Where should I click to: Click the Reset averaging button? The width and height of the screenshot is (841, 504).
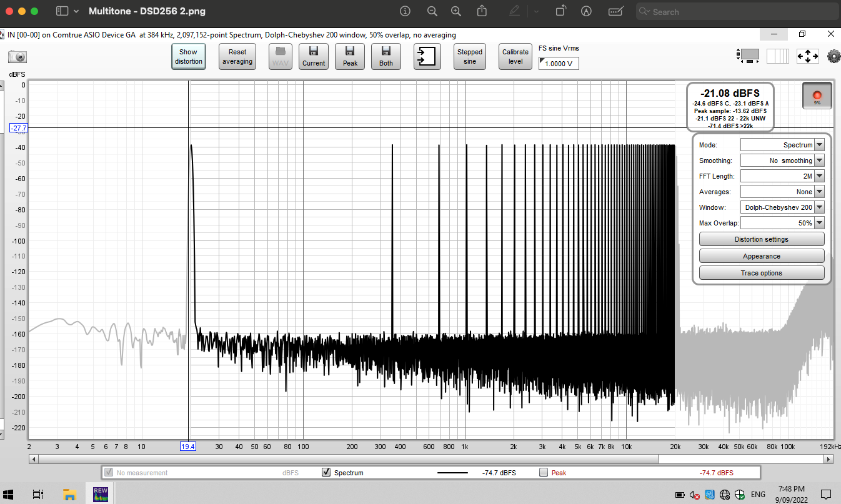pos(237,56)
